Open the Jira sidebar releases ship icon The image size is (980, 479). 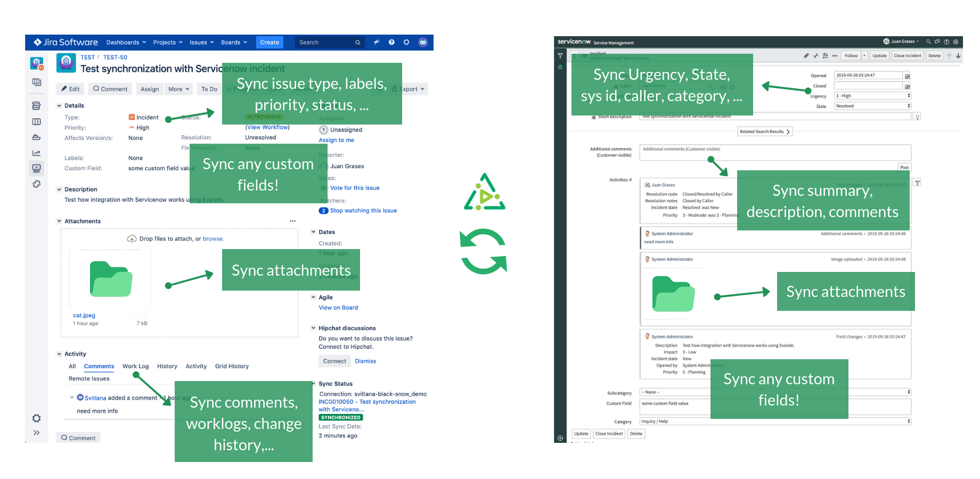pyautogui.click(x=36, y=137)
